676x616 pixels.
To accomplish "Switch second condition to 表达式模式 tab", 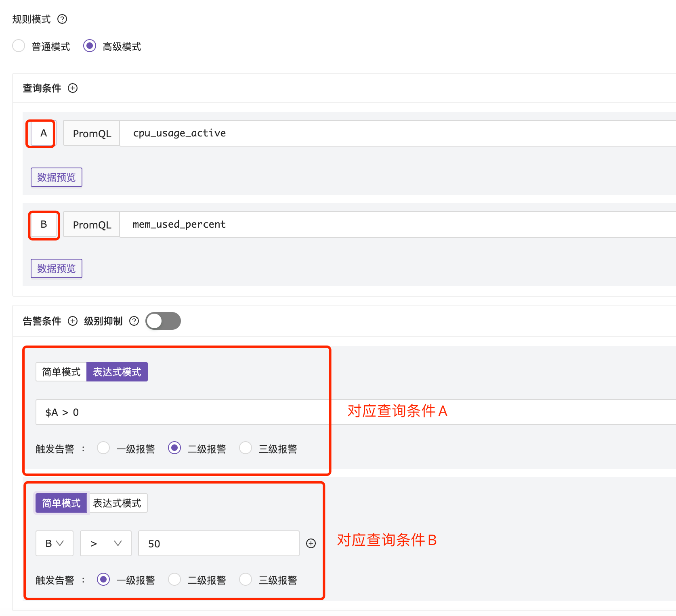I will point(117,503).
